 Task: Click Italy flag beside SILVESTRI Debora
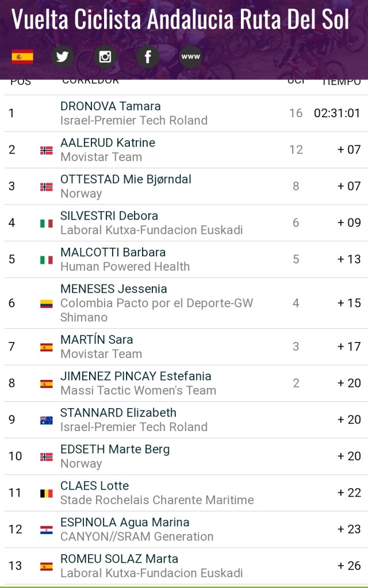pos(46,223)
